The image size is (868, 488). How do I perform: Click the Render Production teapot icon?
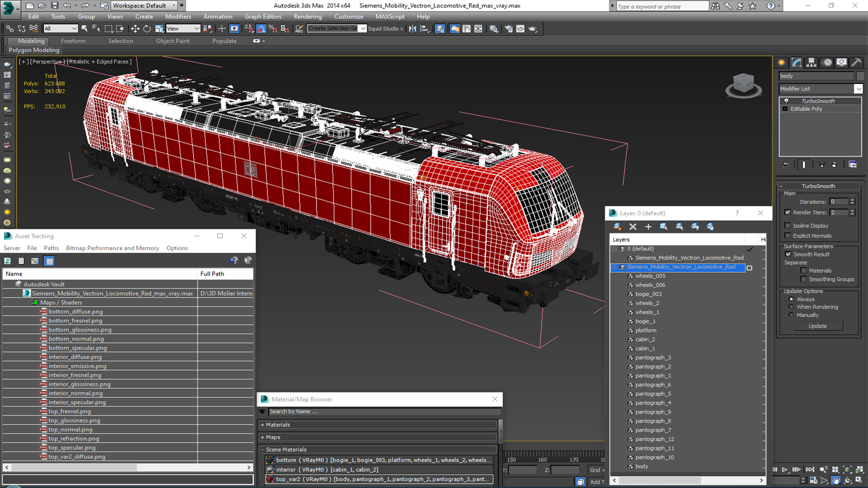[533, 28]
